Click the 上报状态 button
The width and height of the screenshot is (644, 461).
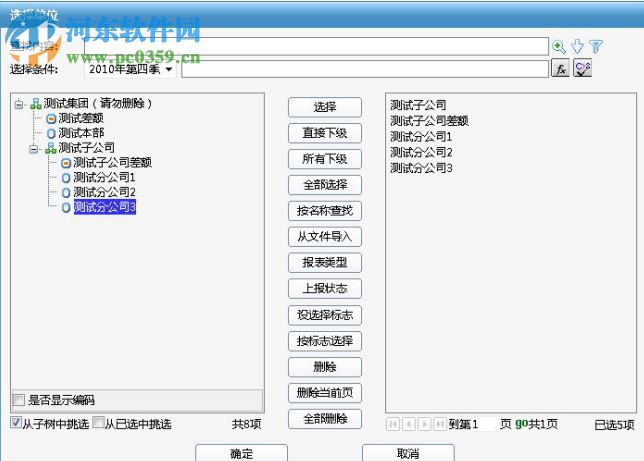point(325,288)
